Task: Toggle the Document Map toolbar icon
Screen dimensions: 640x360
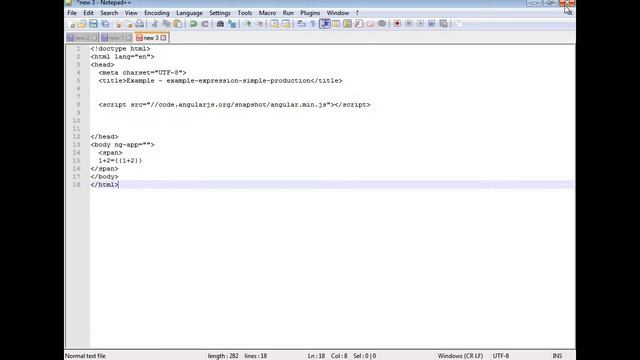Action: click(x=347, y=24)
